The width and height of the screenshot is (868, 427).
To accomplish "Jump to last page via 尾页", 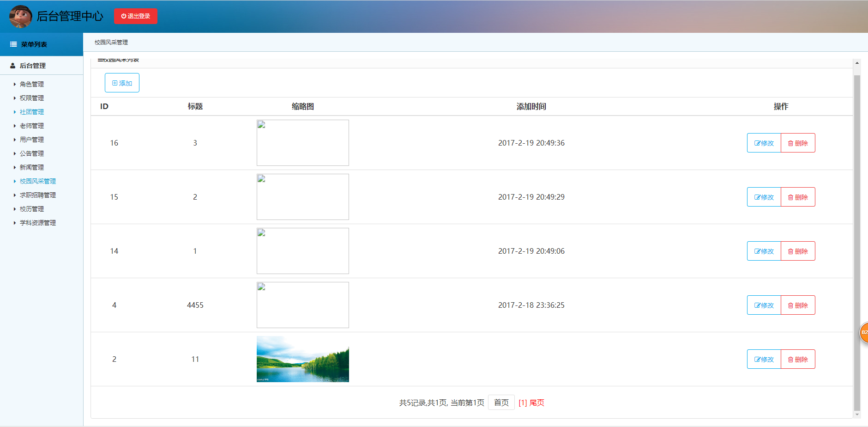I will coord(537,403).
